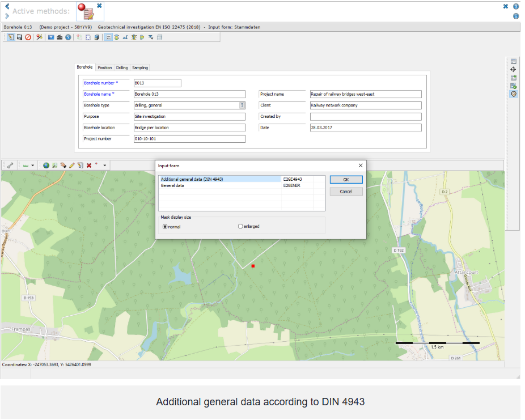525x420 pixels.
Task: Click the red cancel circle toolbar icon
Action: click(x=28, y=37)
